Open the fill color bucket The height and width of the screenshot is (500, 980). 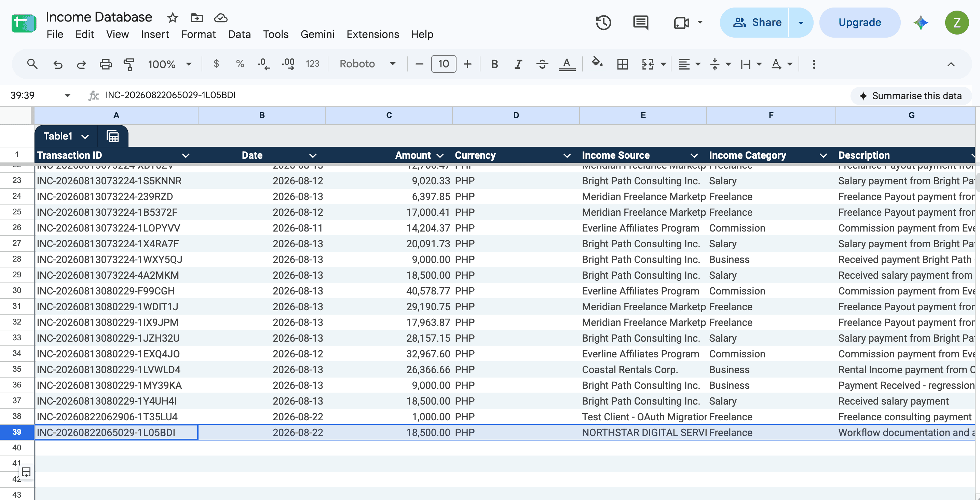coord(597,63)
